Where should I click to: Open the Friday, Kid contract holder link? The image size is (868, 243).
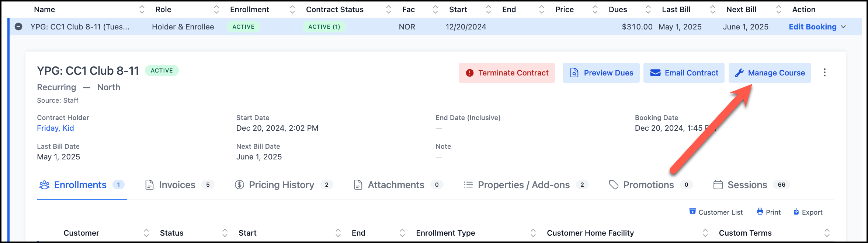(55, 128)
